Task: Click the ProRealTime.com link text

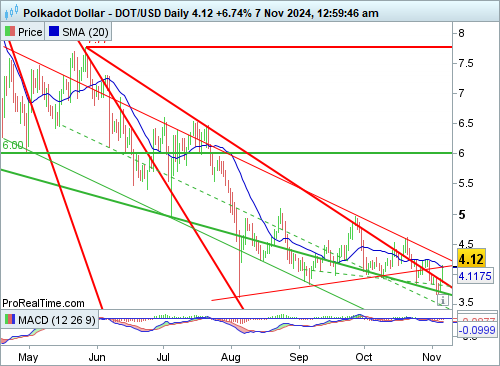Action: pyautogui.click(x=43, y=303)
